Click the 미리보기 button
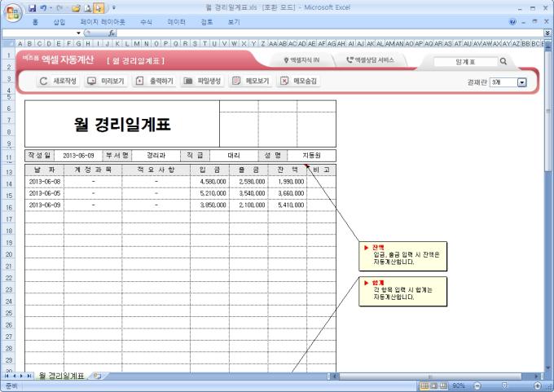The height and width of the screenshot is (392, 554). tap(106, 81)
